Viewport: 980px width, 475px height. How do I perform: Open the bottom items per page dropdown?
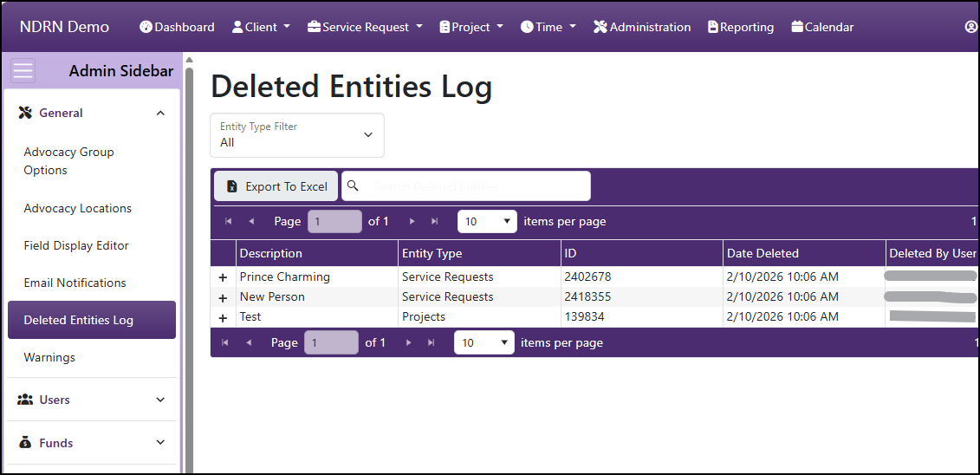(x=484, y=342)
